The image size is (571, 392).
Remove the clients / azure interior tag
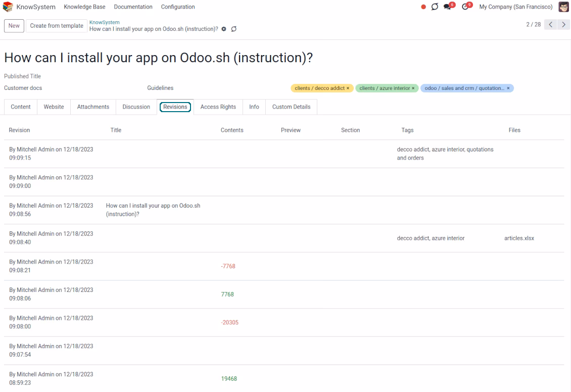pos(413,88)
